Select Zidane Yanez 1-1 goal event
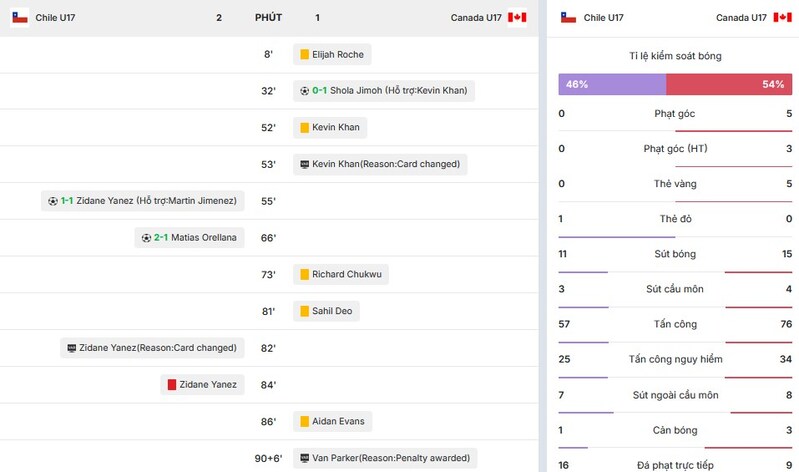The image size is (799, 472). (143, 201)
